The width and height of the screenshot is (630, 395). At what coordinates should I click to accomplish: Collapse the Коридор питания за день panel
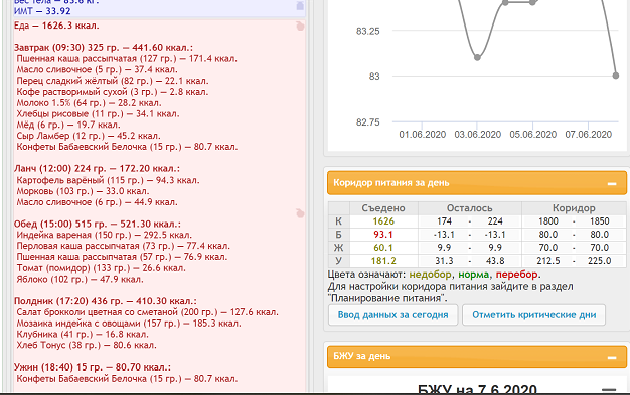(x=612, y=183)
